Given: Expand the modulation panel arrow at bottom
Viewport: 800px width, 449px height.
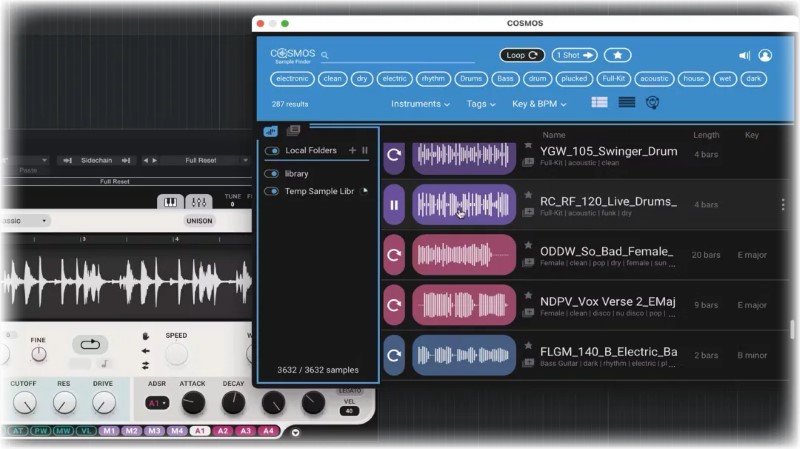Looking at the screenshot, I should (x=295, y=433).
